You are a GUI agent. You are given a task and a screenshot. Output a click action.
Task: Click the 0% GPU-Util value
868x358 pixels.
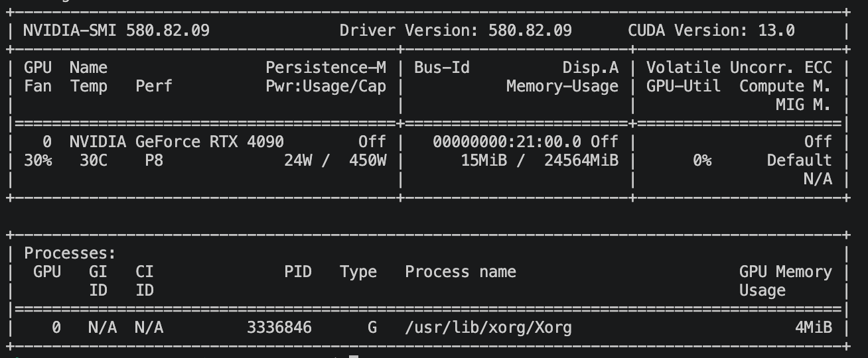(x=702, y=160)
